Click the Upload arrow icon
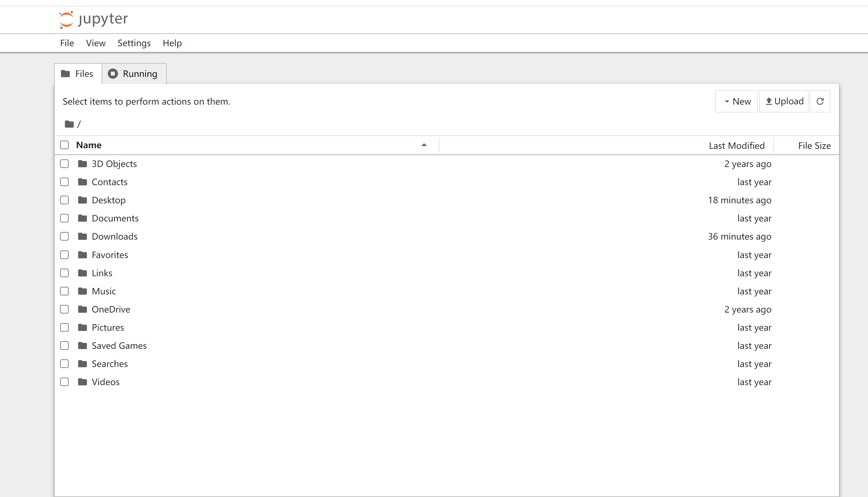The height and width of the screenshot is (497, 868). (x=769, y=101)
